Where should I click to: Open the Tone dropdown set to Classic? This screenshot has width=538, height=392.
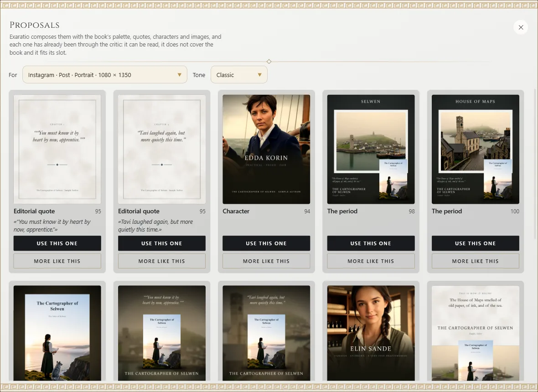[x=239, y=75]
